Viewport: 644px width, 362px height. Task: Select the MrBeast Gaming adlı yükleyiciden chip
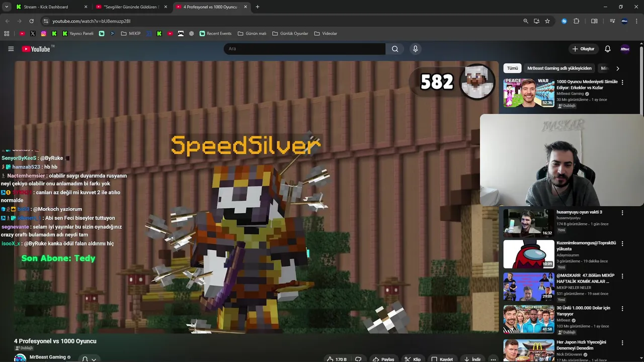(559, 68)
